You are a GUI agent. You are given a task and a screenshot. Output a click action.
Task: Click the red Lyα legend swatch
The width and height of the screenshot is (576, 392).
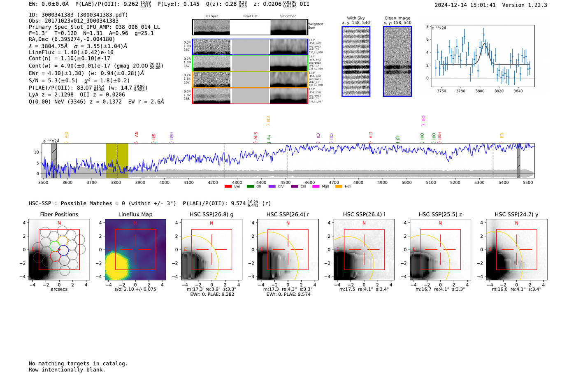point(228,186)
